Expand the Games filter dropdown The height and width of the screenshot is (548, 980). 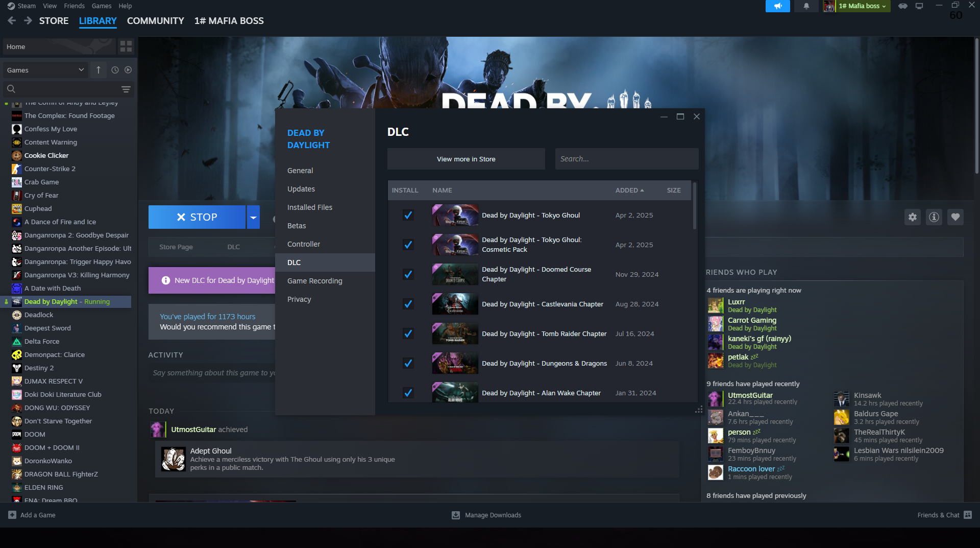(45, 70)
